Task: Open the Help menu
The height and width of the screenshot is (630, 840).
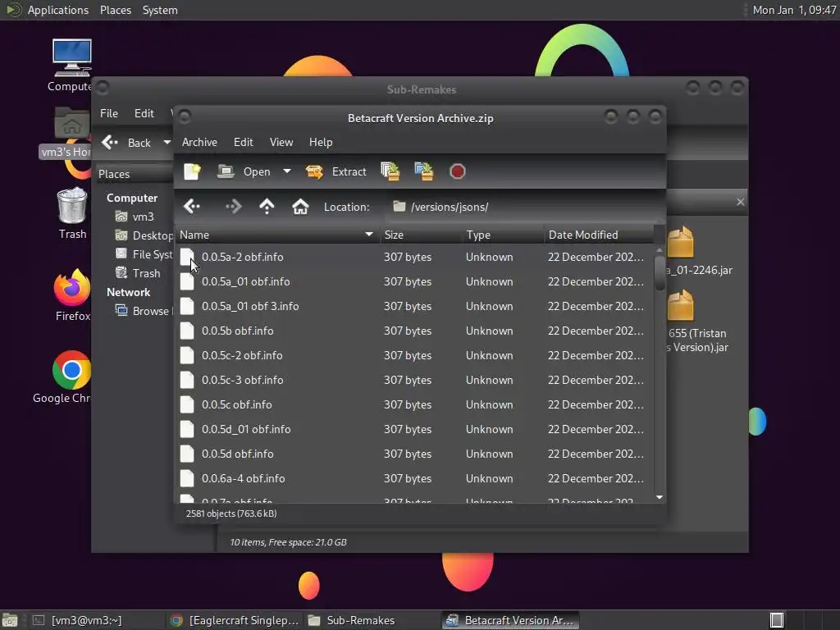Action: [321, 142]
